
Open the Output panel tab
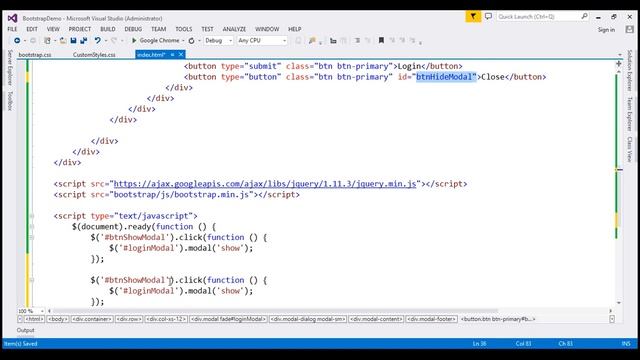point(26,330)
